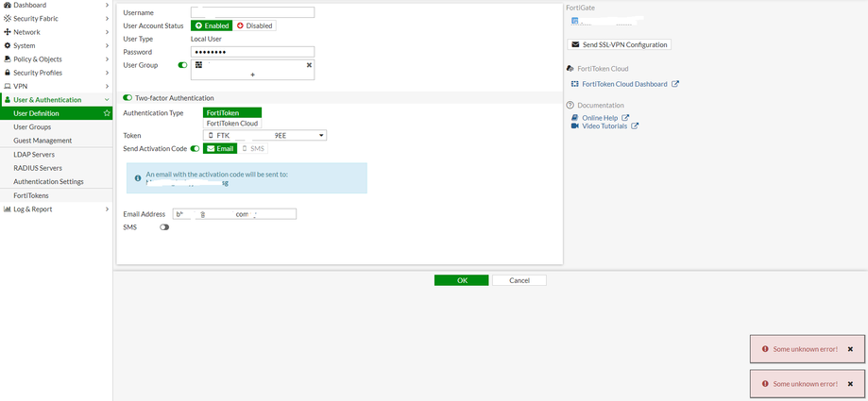Open Online Help link

point(601,118)
